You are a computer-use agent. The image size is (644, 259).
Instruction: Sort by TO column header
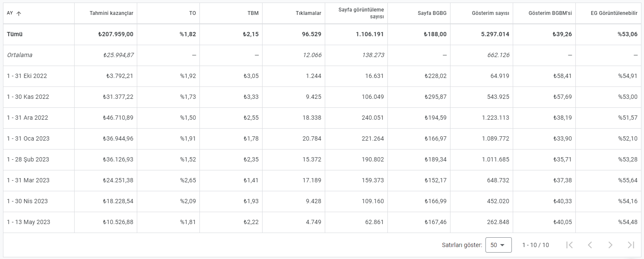pyautogui.click(x=193, y=13)
